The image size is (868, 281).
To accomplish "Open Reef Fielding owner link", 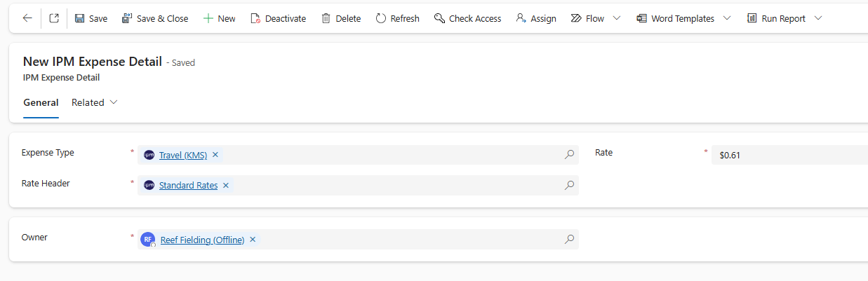I will click(x=202, y=240).
